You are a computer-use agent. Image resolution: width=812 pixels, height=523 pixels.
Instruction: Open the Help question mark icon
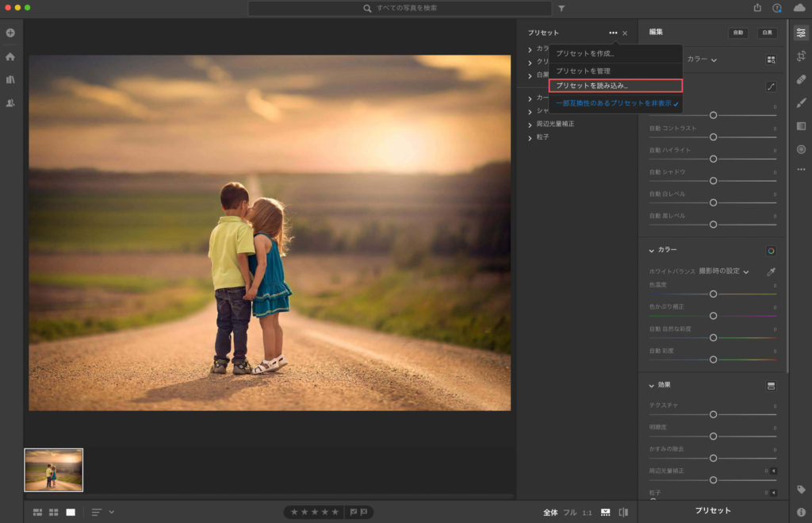click(x=777, y=8)
